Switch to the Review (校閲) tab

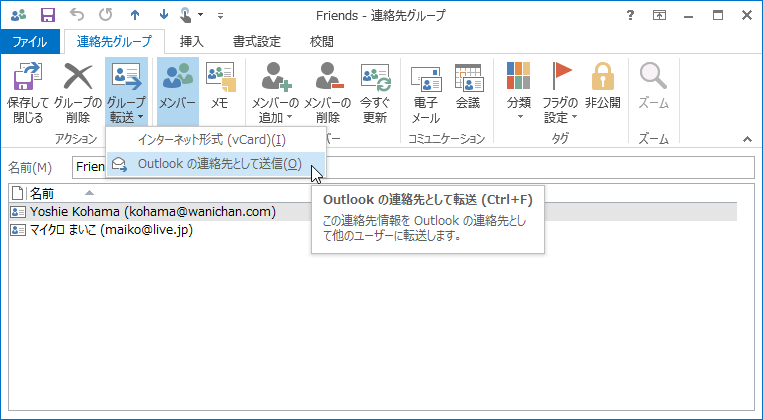(x=322, y=42)
